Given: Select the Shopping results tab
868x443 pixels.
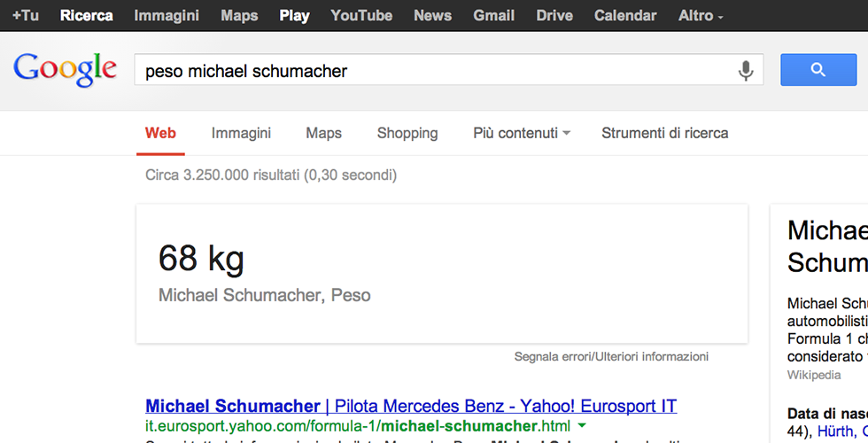Looking at the screenshot, I should [x=407, y=133].
